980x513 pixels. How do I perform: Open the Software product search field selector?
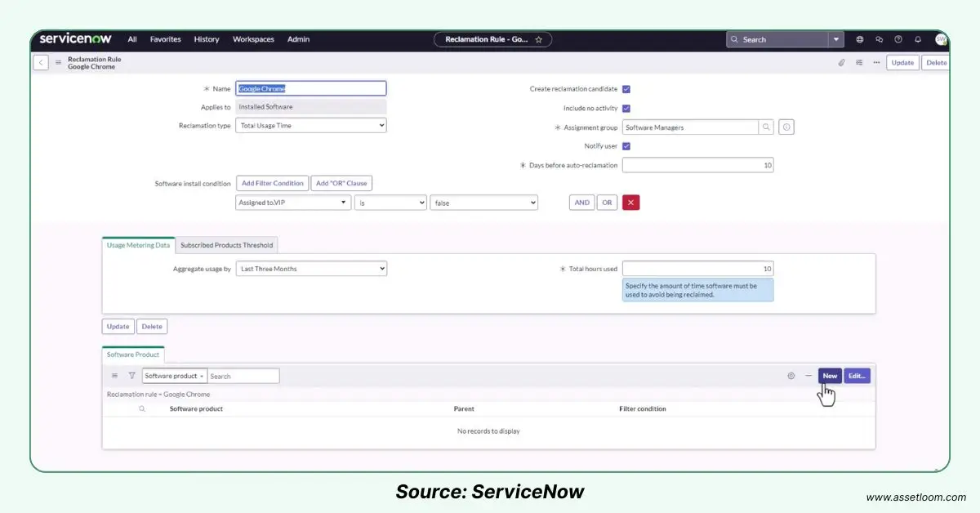click(175, 376)
